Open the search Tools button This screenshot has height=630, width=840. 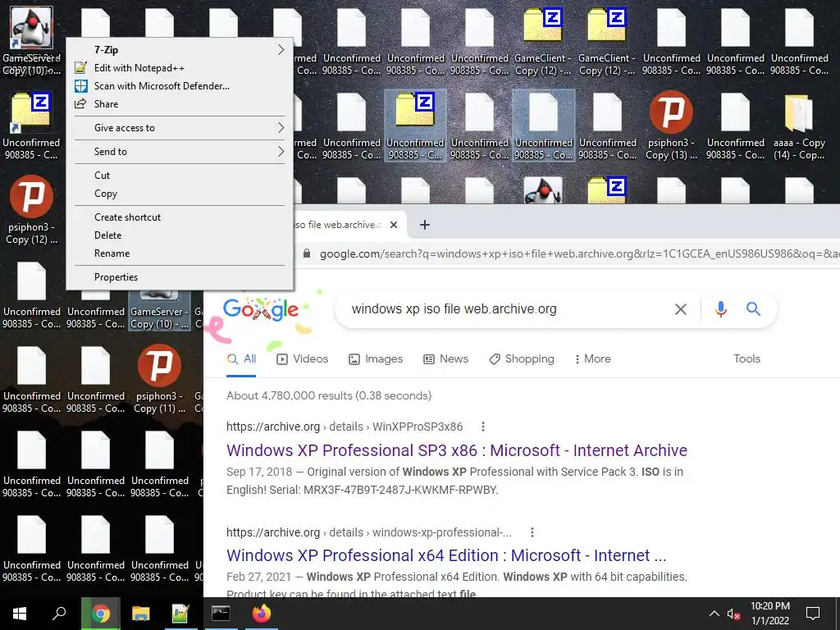tap(746, 359)
